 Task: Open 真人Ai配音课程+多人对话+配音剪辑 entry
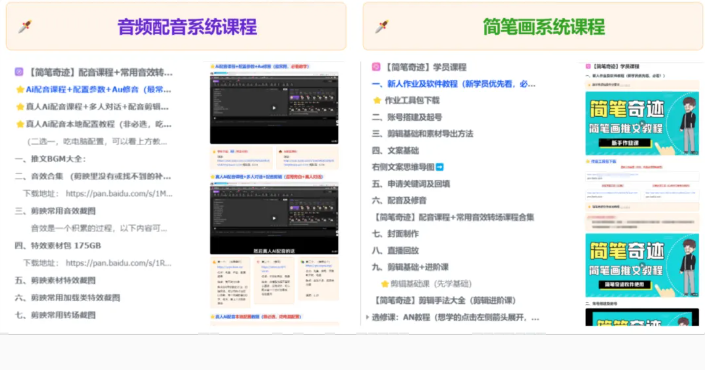[97, 107]
